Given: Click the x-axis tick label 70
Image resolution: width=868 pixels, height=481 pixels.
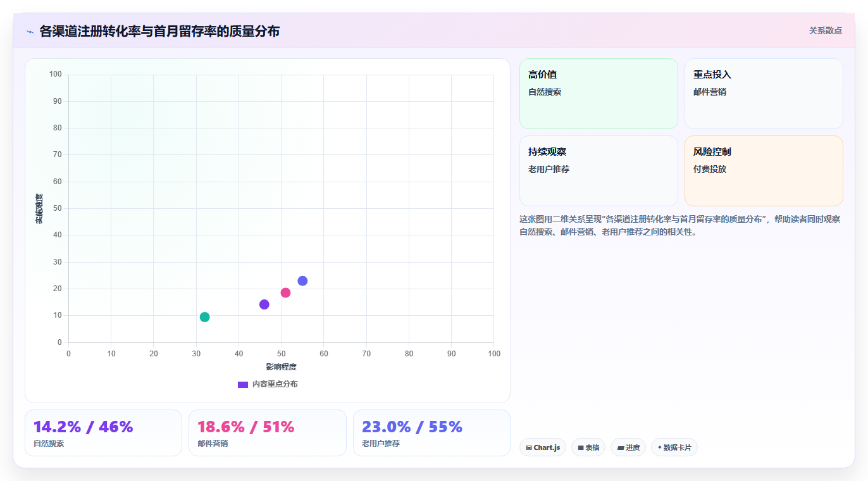Looking at the screenshot, I should [366, 354].
